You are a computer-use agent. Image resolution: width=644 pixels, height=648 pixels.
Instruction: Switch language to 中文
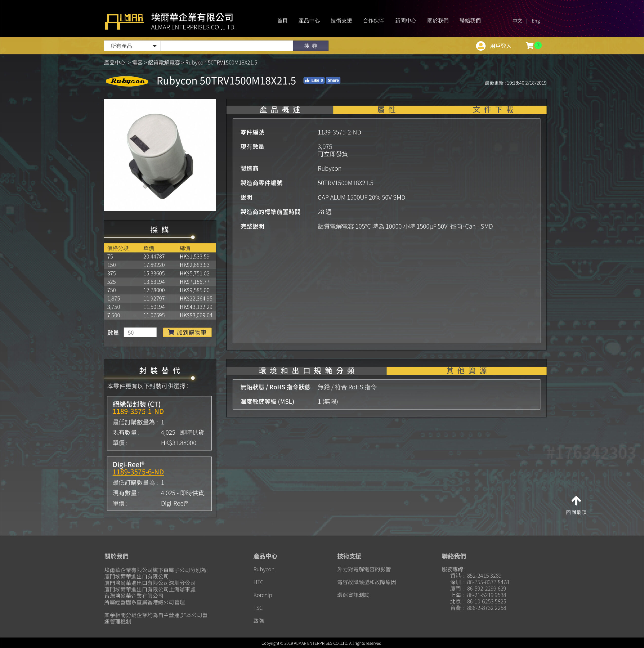coord(517,21)
